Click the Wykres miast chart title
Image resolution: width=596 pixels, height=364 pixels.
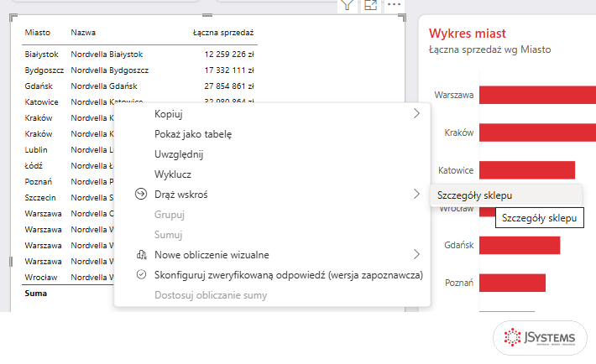pyautogui.click(x=467, y=34)
